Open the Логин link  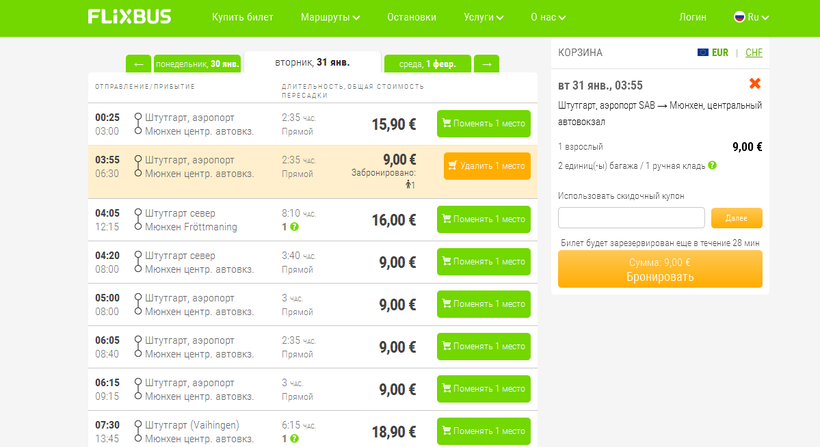(x=692, y=17)
